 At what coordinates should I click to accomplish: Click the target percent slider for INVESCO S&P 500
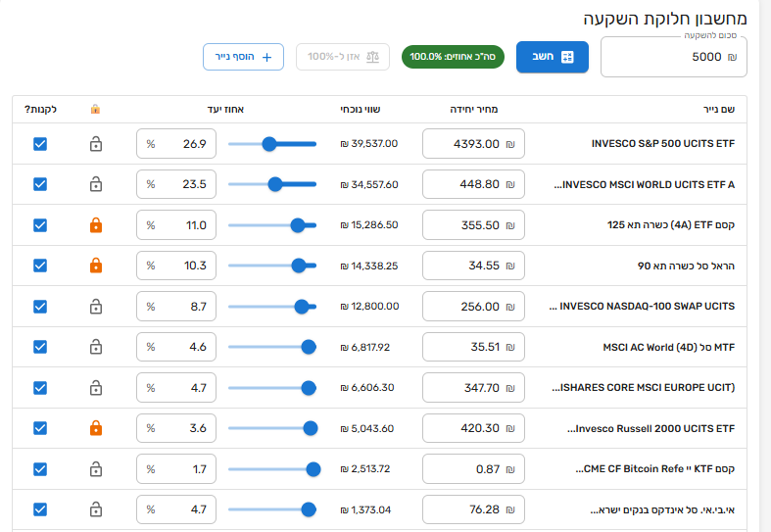(x=271, y=144)
